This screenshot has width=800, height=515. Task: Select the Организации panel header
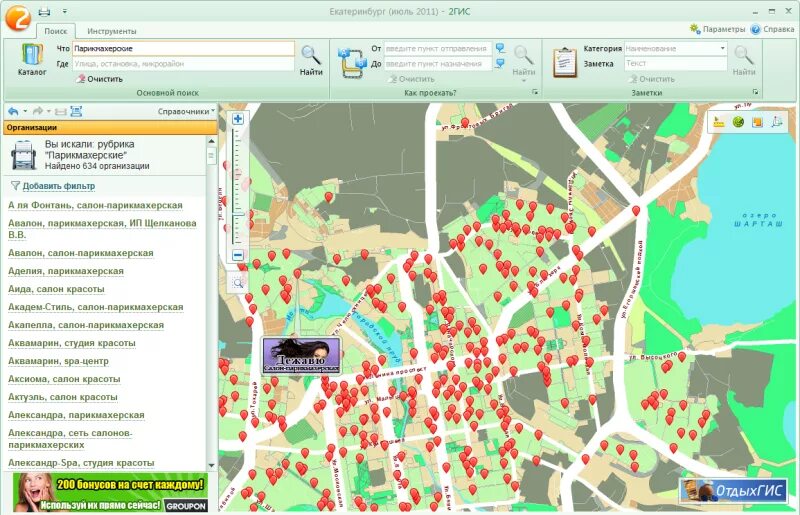click(x=110, y=128)
